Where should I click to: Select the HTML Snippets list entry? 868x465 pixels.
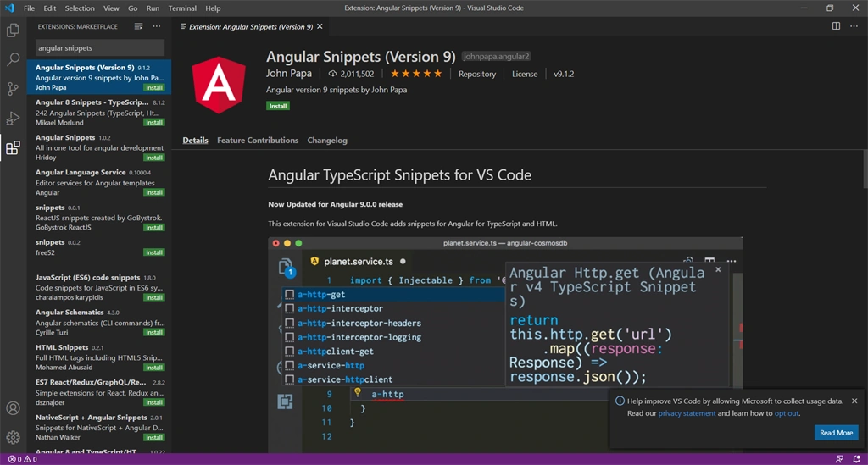click(x=100, y=357)
